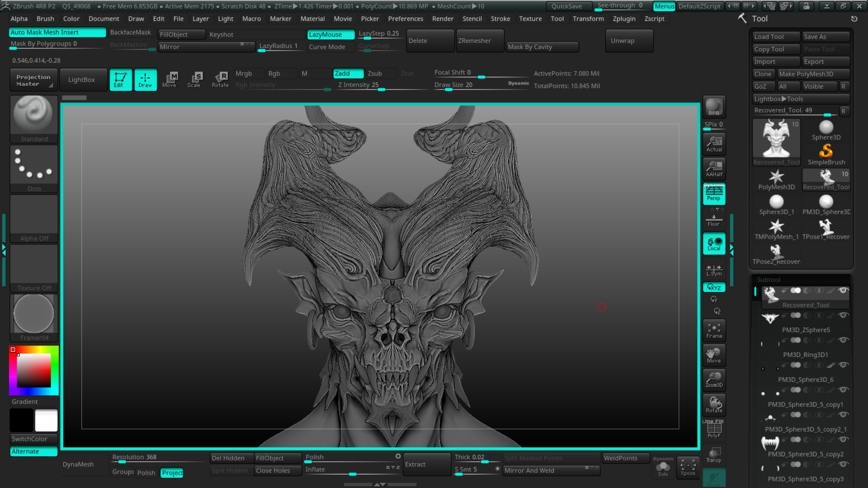Viewport: 868px width, 488px height.
Task: Toggle Solo mode
Action: (x=663, y=467)
